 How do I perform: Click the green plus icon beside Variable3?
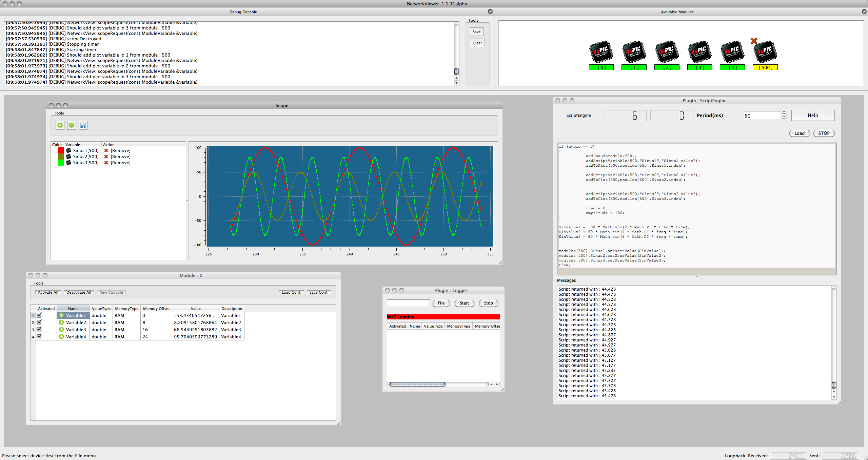[61, 330]
